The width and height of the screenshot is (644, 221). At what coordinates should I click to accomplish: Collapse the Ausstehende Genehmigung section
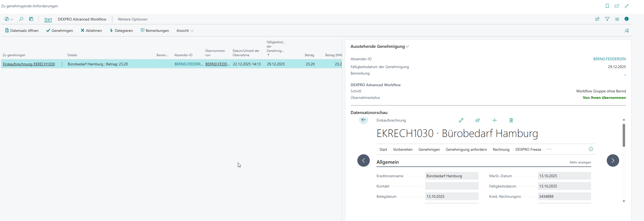[x=380, y=46]
